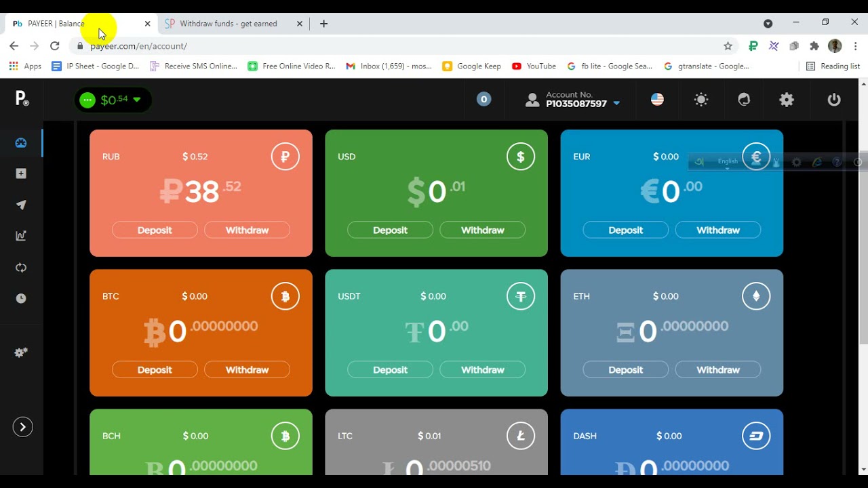Screen dimensions: 868x488
Task: Close the Withdraw funds browser tab
Action: [x=300, y=24]
